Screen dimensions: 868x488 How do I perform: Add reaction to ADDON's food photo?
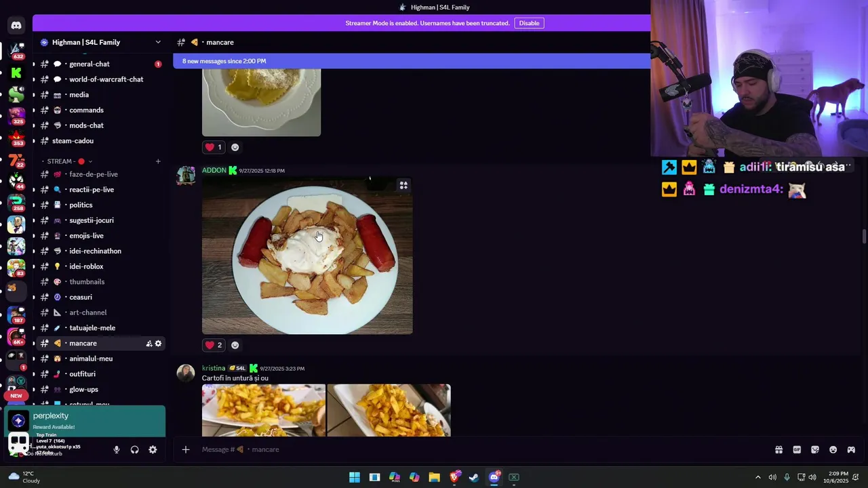(235, 345)
